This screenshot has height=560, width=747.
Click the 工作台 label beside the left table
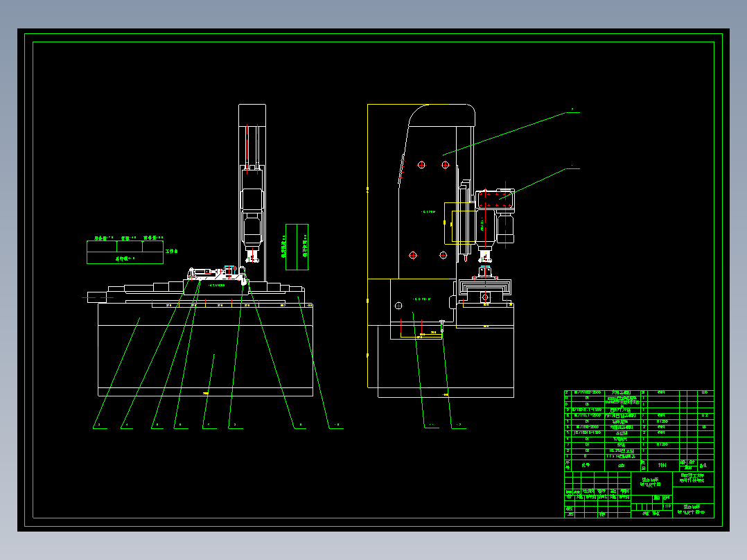(x=172, y=251)
